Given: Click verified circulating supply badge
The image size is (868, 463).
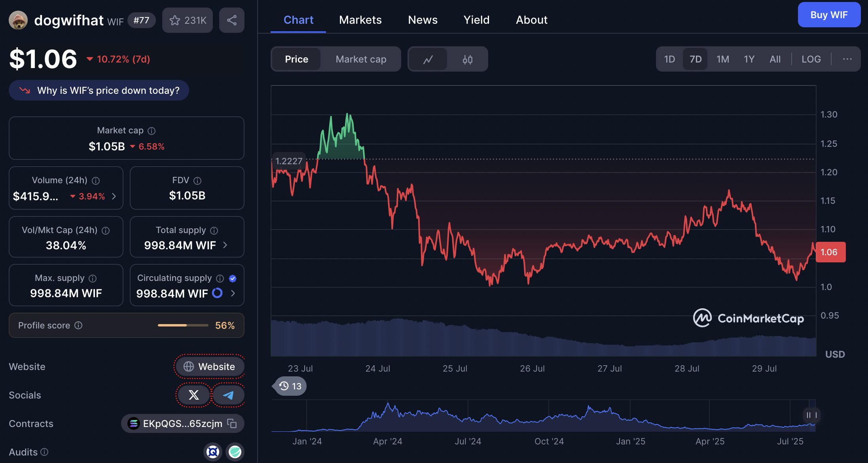Looking at the screenshot, I should pyautogui.click(x=233, y=278).
